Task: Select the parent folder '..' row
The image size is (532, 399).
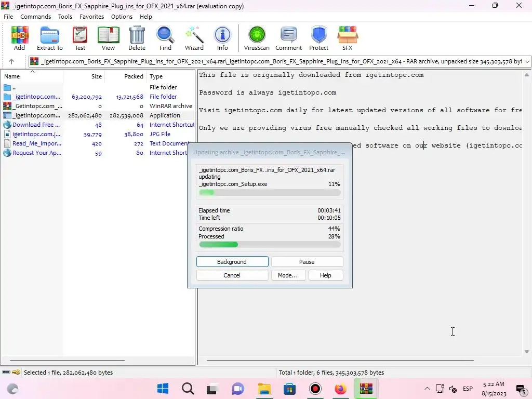Action: pos(98,87)
